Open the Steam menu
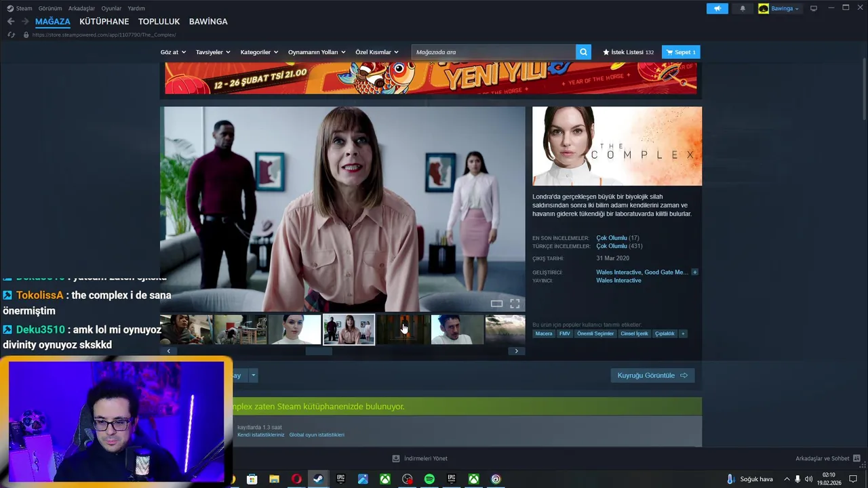The width and height of the screenshot is (868, 488). 20,8
